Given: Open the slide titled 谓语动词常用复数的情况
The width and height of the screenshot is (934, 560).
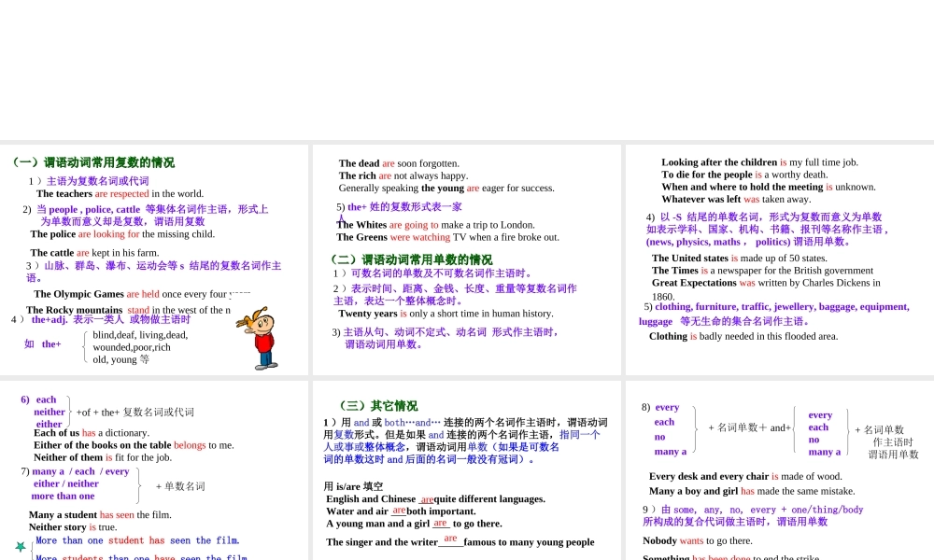Looking at the screenshot, I should click(x=154, y=259).
